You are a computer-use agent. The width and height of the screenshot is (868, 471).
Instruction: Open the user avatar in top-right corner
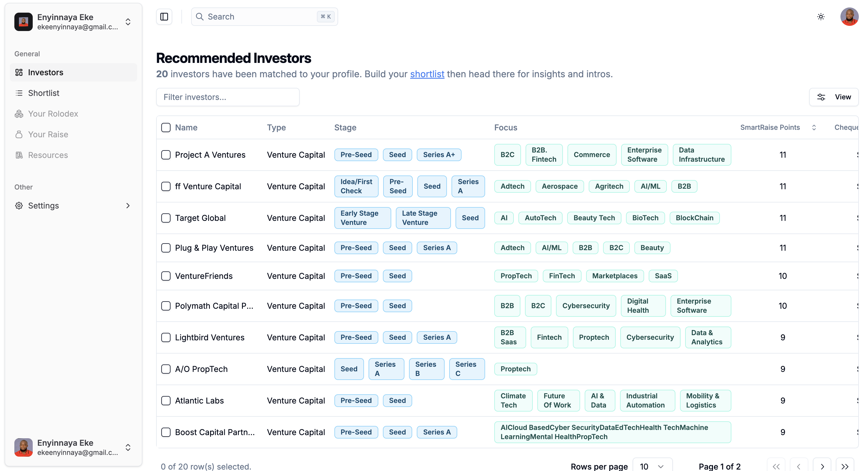point(849,17)
